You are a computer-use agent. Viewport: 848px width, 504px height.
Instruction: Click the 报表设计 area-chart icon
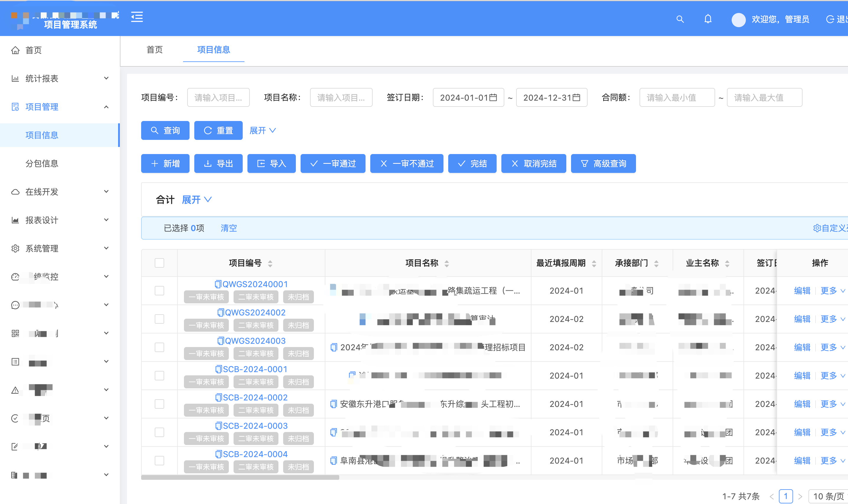point(15,220)
